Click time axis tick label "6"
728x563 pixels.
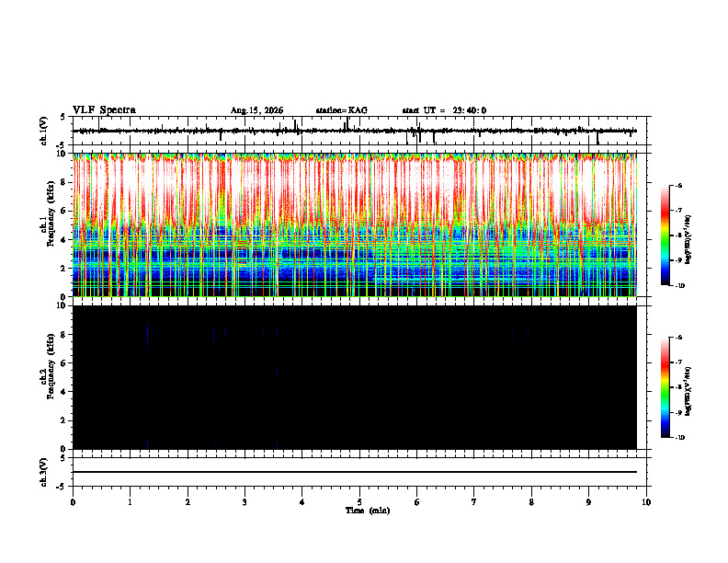(x=417, y=502)
